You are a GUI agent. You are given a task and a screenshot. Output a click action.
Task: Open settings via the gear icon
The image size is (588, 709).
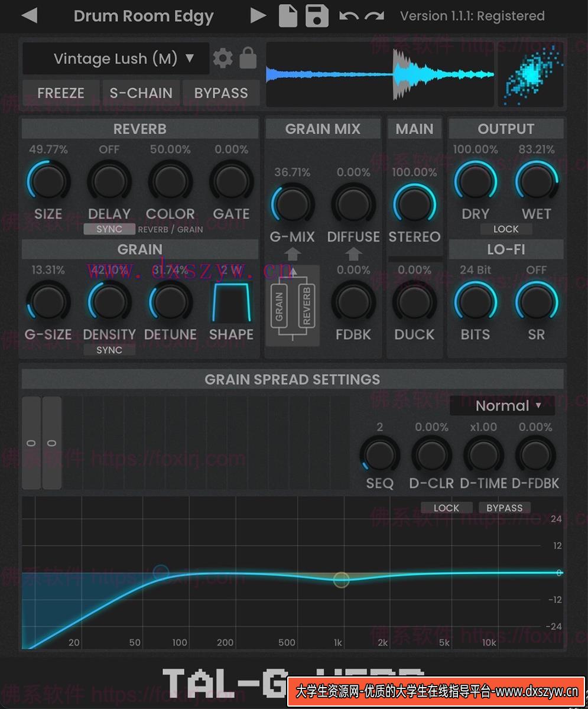pyautogui.click(x=223, y=58)
